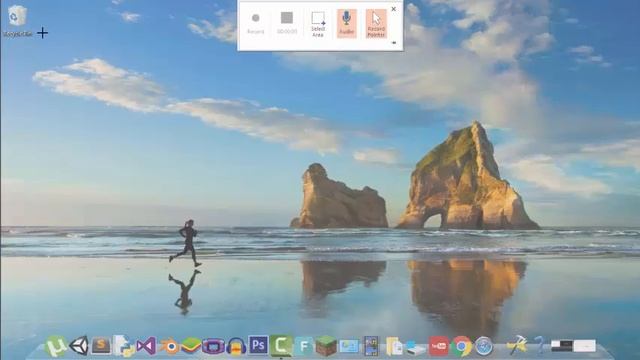Click the pin at toolbar's bottom-right corner
The height and width of the screenshot is (360, 640).
click(394, 42)
